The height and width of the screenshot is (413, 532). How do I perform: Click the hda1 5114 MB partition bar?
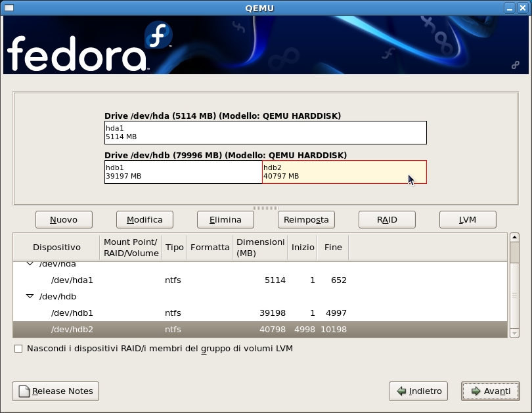[x=265, y=133]
